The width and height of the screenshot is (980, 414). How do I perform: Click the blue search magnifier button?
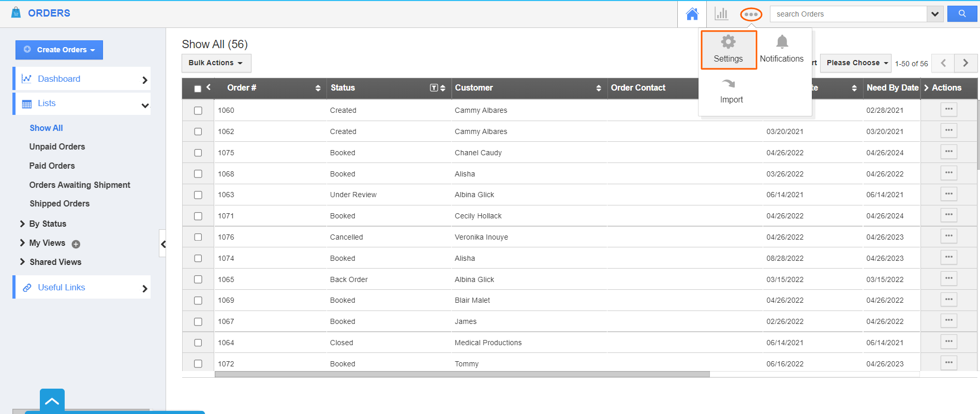(961, 14)
